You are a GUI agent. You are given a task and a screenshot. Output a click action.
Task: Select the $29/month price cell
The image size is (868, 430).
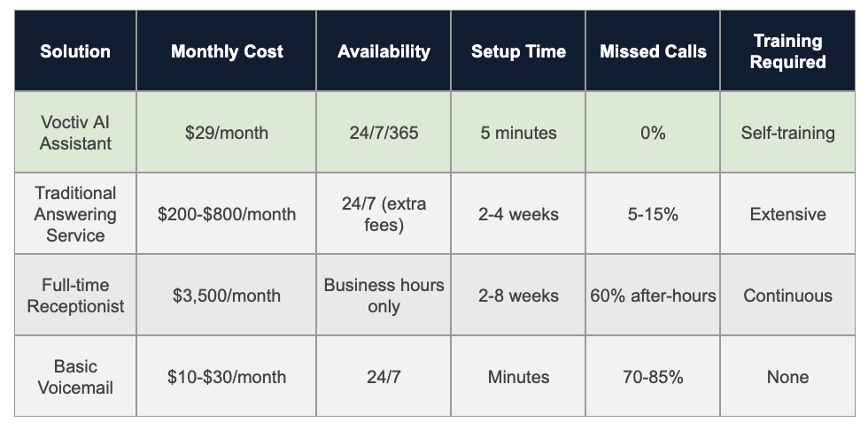click(227, 133)
